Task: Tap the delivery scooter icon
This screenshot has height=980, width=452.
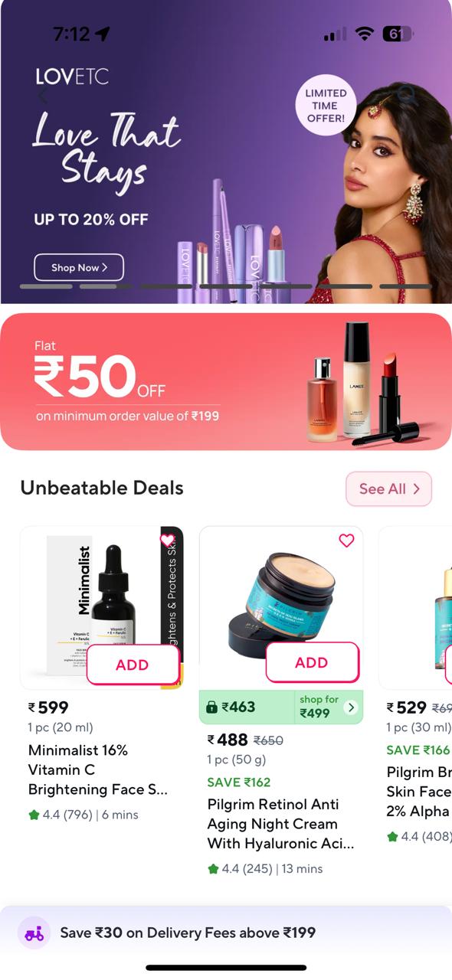Action: 34,933
